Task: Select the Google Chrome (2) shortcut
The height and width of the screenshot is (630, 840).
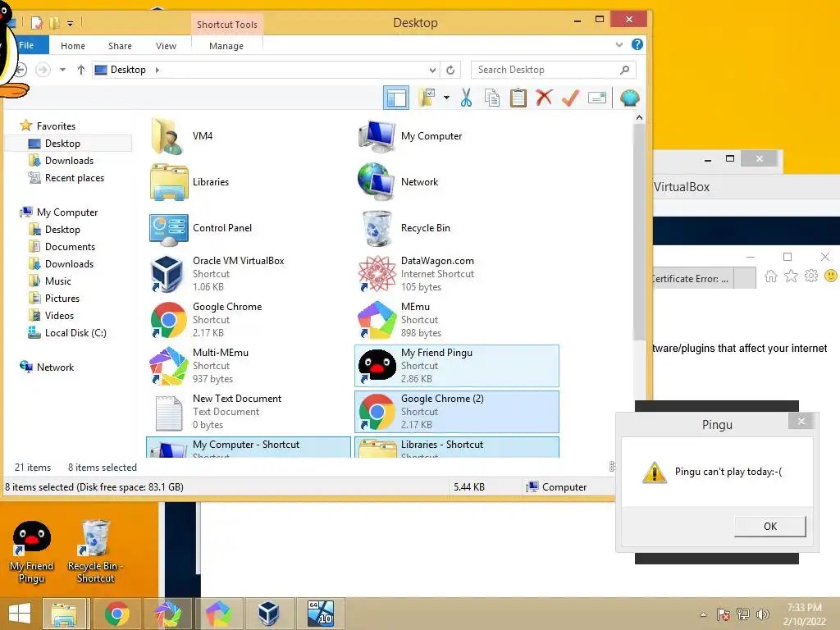Action: point(456,412)
